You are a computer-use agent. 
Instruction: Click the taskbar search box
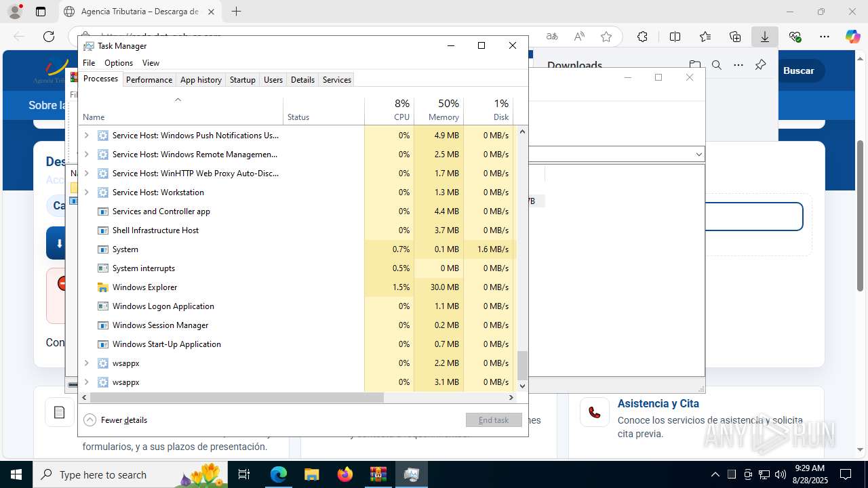tap(130, 474)
